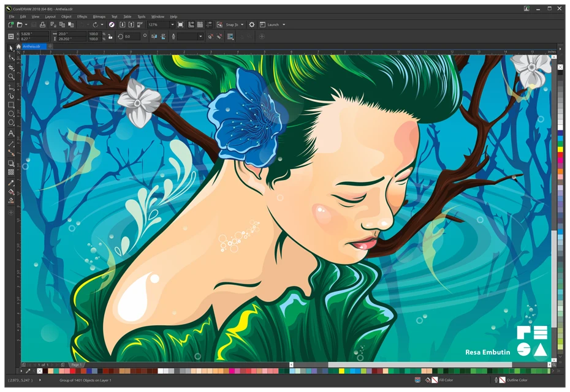Select the Interactive Fill tool
Image resolution: width=570 pixels, height=392 pixels.
tap(10, 200)
